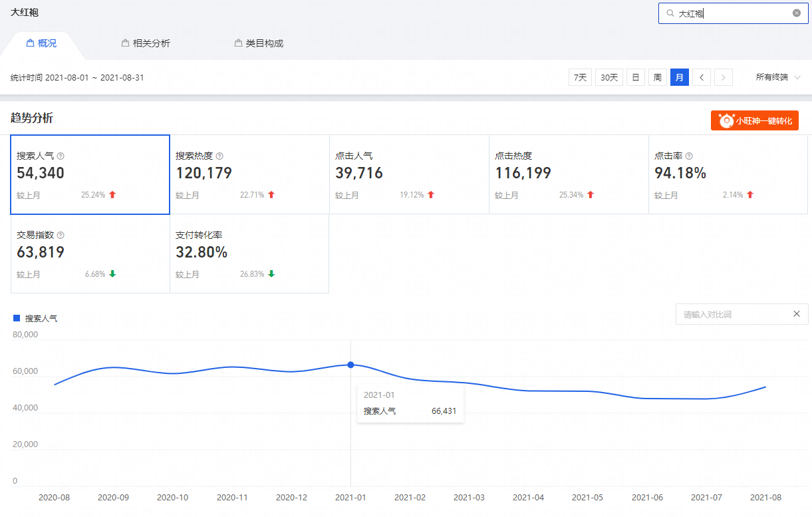Click the help icon next to 点击率
Screen dimensions: 812x517
point(689,156)
